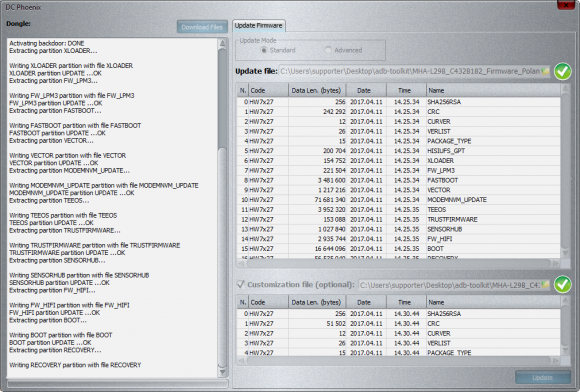
Task: Click data length value 51 502
Action: click(x=336, y=324)
